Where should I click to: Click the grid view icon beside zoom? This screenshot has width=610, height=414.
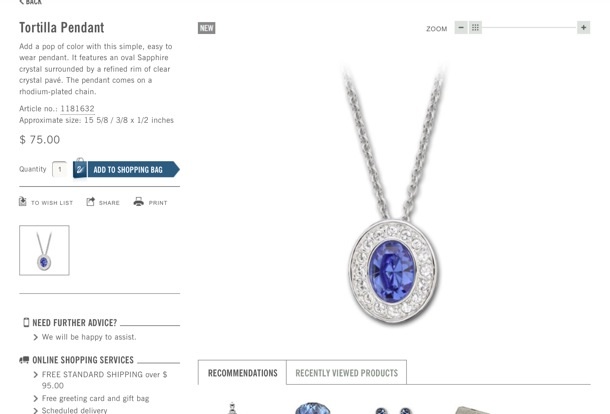[475, 28]
